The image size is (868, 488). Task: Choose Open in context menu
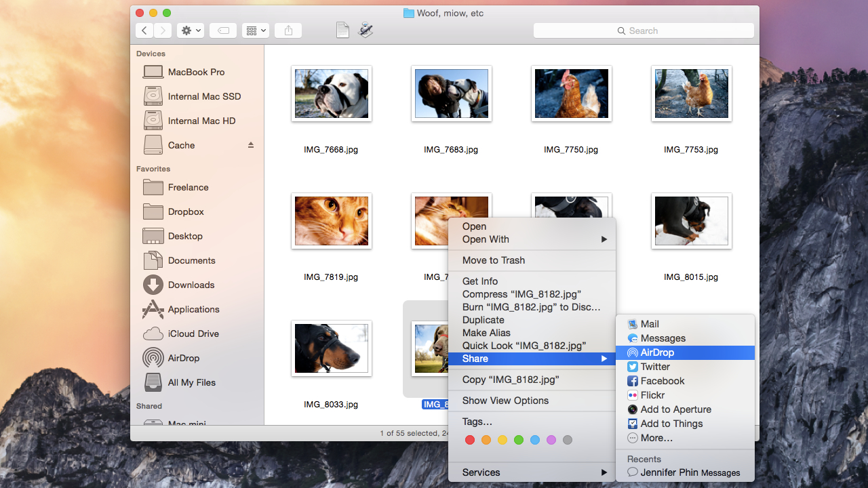(x=532, y=226)
